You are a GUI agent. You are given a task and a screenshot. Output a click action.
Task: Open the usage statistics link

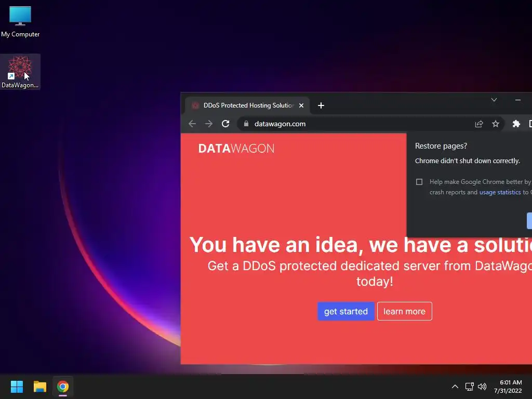(x=500, y=192)
